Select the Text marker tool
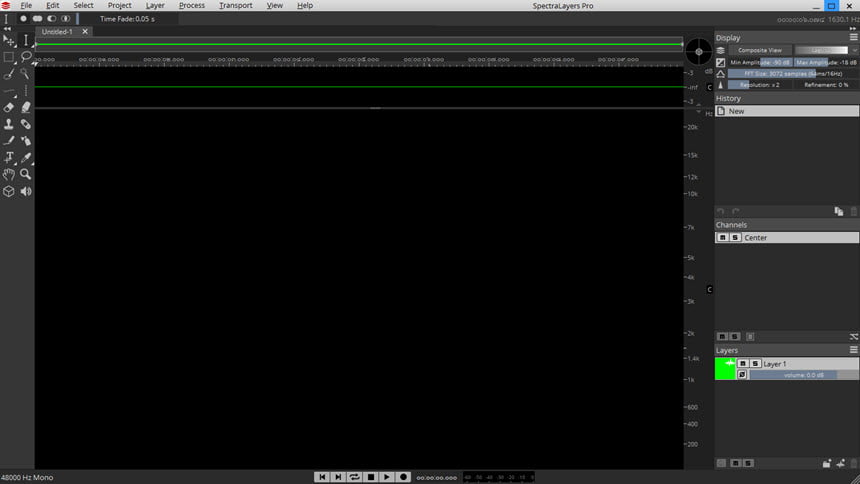The height and width of the screenshot is (484, 860). pos(9,158)
